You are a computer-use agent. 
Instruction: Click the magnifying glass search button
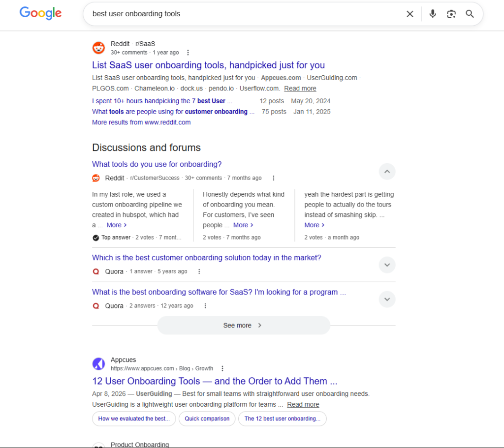(470, 14)
